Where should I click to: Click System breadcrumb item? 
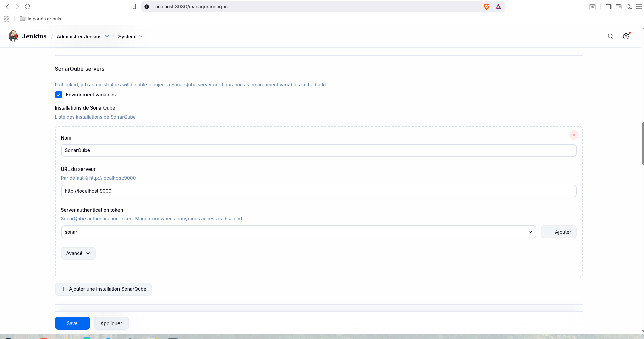coord(127,37)
